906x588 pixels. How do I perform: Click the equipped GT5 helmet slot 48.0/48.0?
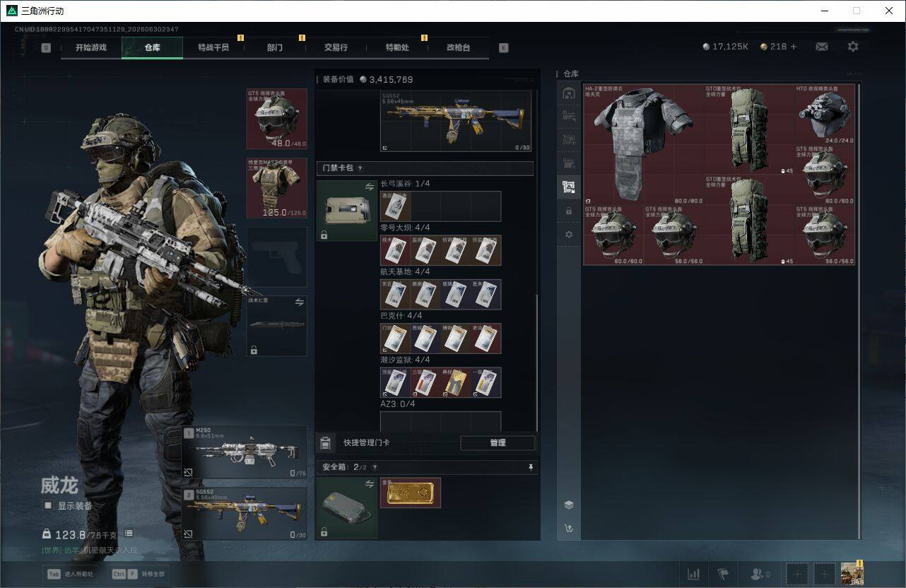click(276, 119)
